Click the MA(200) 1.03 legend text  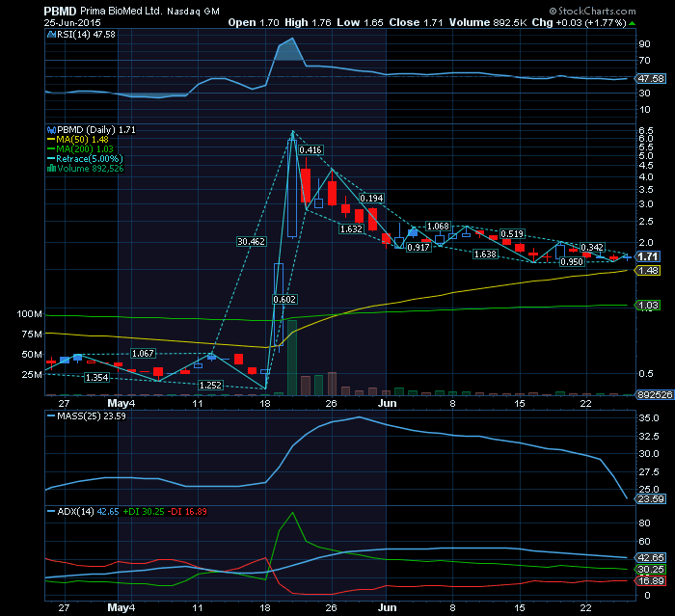85,149
